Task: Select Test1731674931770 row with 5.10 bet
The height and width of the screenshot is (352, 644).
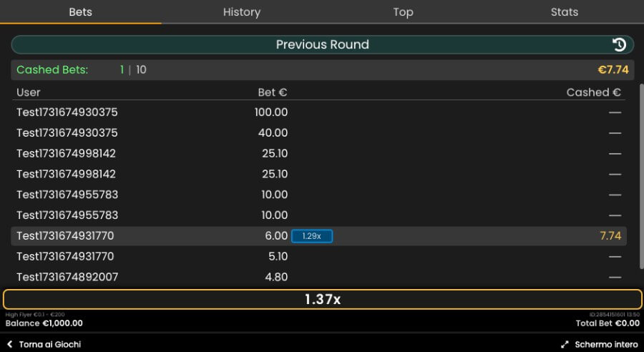Action: click(x=318, y=256)
